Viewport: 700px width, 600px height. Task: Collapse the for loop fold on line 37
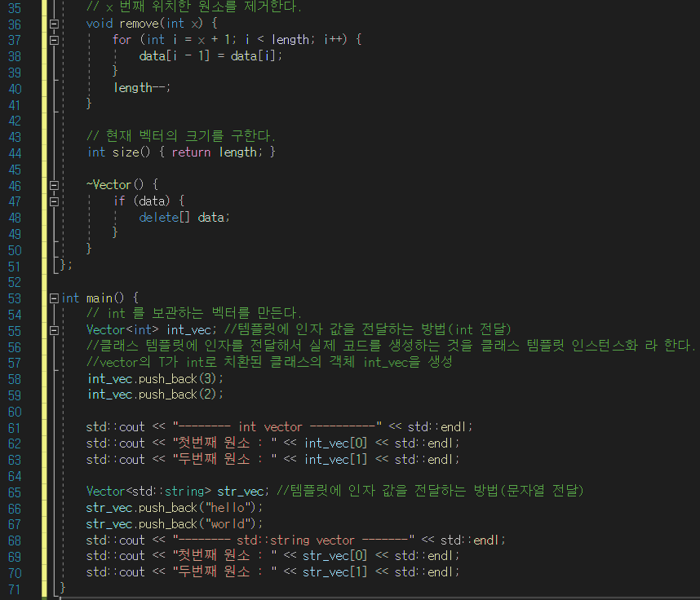pos(54,40)
